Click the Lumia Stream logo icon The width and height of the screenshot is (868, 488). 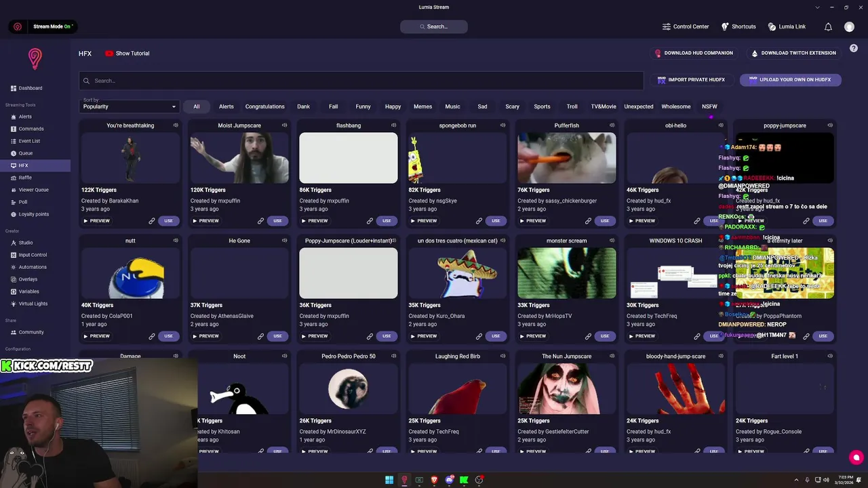[35, 59]
